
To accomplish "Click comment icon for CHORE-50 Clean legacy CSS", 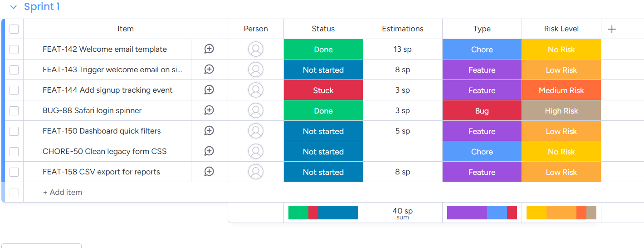I will coord(209,151).
